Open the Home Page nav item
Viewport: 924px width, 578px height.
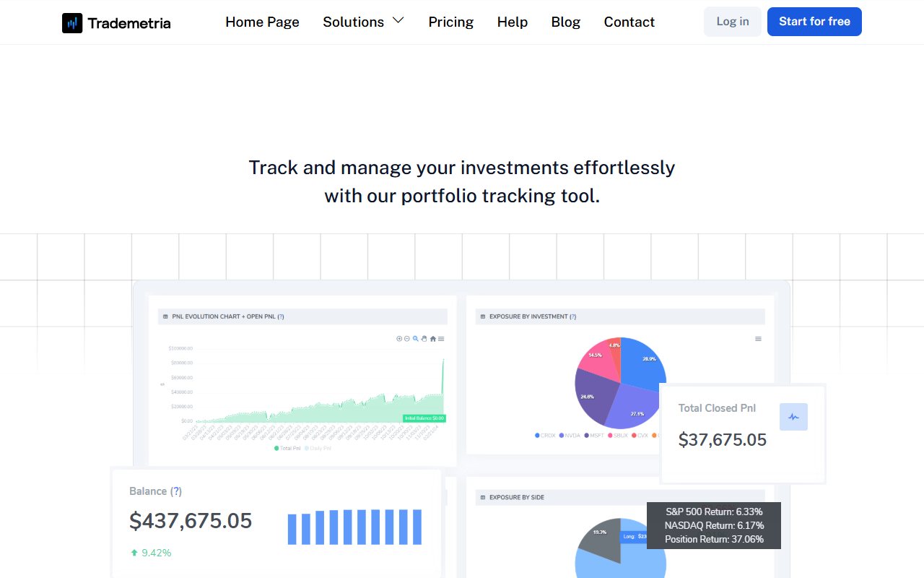tap(262, 22)
